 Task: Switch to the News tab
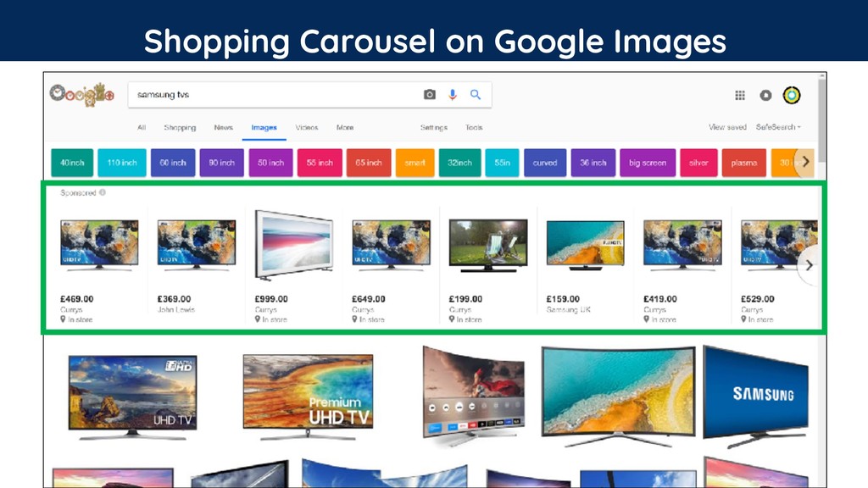point(224,127)
